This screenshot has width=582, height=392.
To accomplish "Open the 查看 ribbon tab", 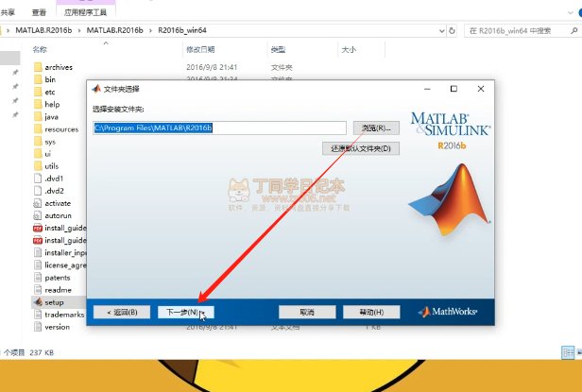I will coord(39,12).
